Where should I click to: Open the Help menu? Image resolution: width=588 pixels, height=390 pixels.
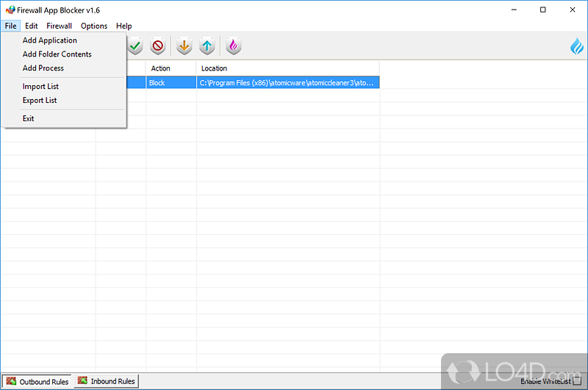pos(124,26)
